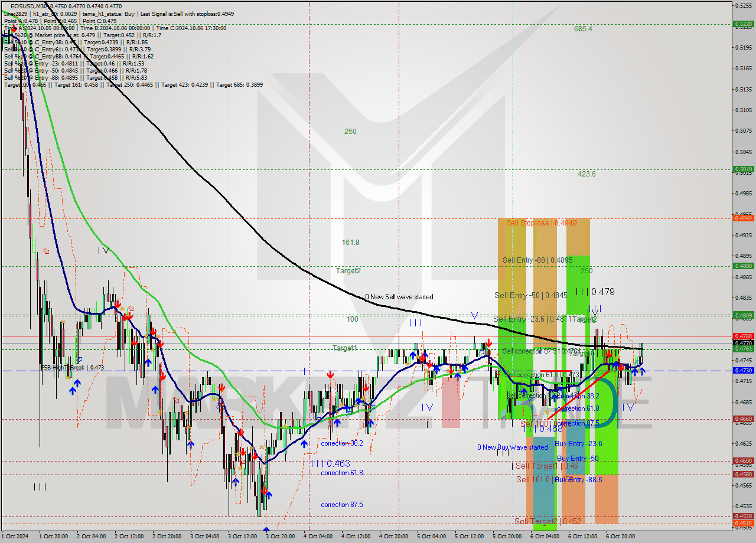The image size is (756, 543).
Task: Click the green 685.4 Fibonacci level label
Action: 583,29
